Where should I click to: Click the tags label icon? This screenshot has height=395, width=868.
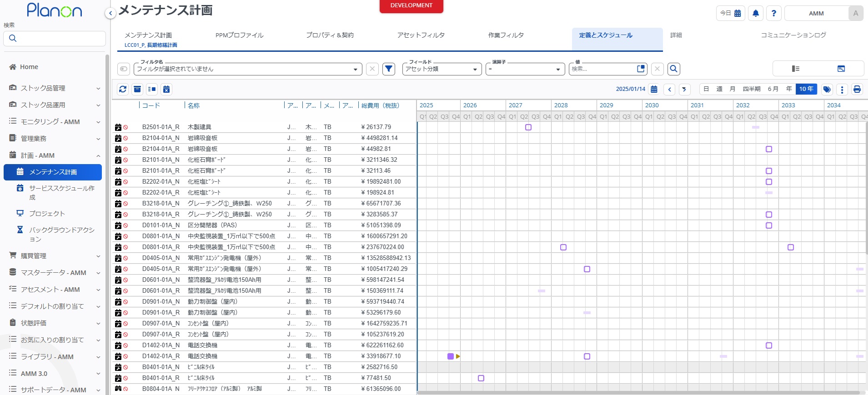click(827, 89)
